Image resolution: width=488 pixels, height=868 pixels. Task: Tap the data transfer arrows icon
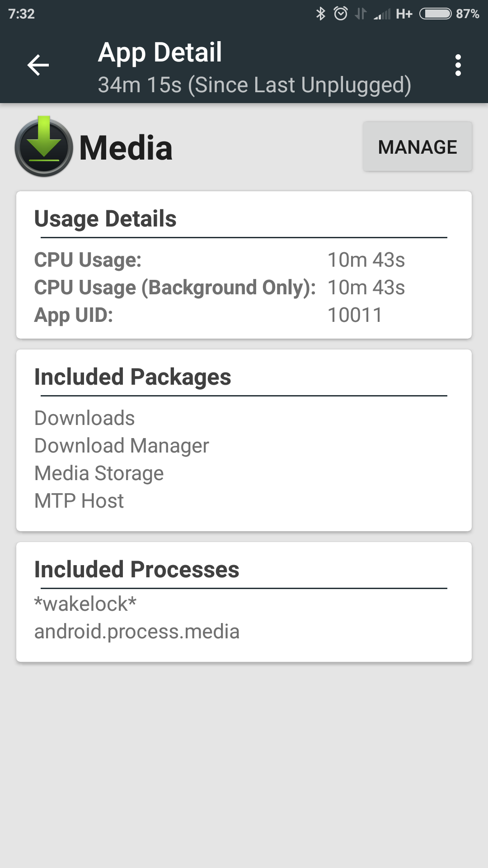360,14
